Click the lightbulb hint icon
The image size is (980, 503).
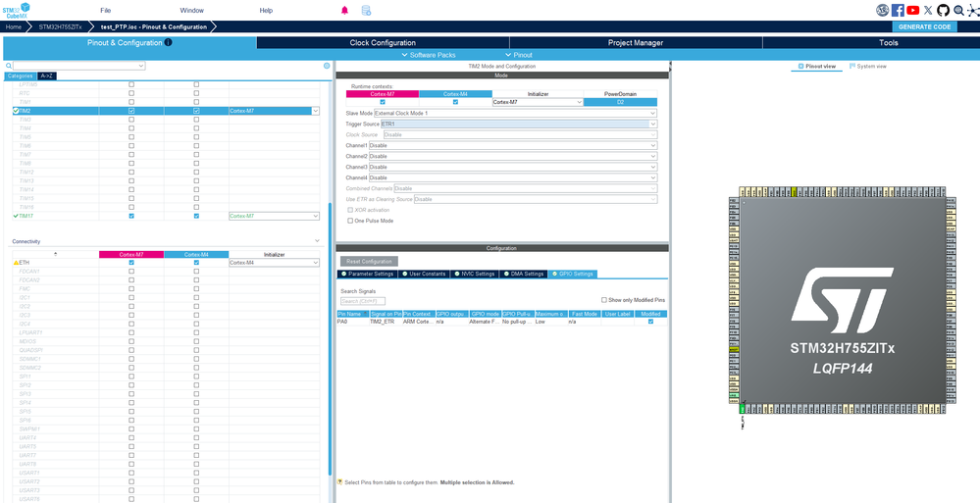340,482
